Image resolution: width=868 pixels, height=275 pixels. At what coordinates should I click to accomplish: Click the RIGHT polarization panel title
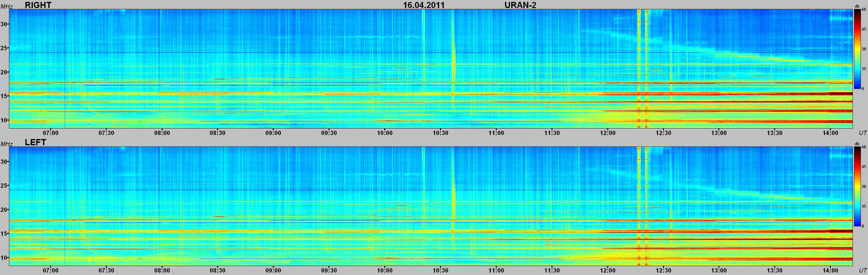point(38,5)
